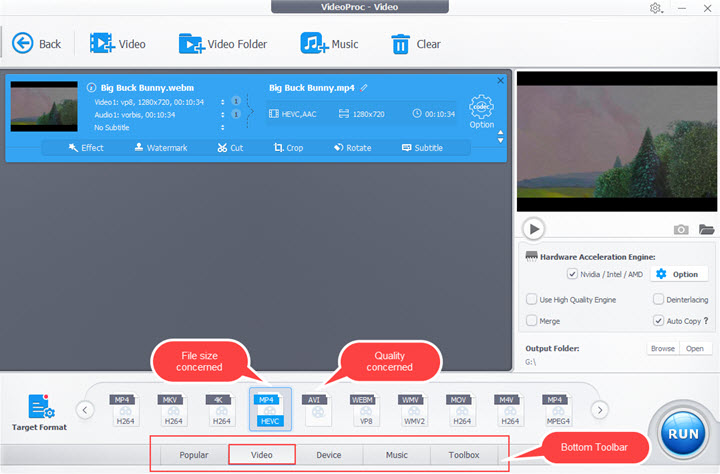Enable Use High Quality Engine
720x474 pixels.
click(531, 299)
